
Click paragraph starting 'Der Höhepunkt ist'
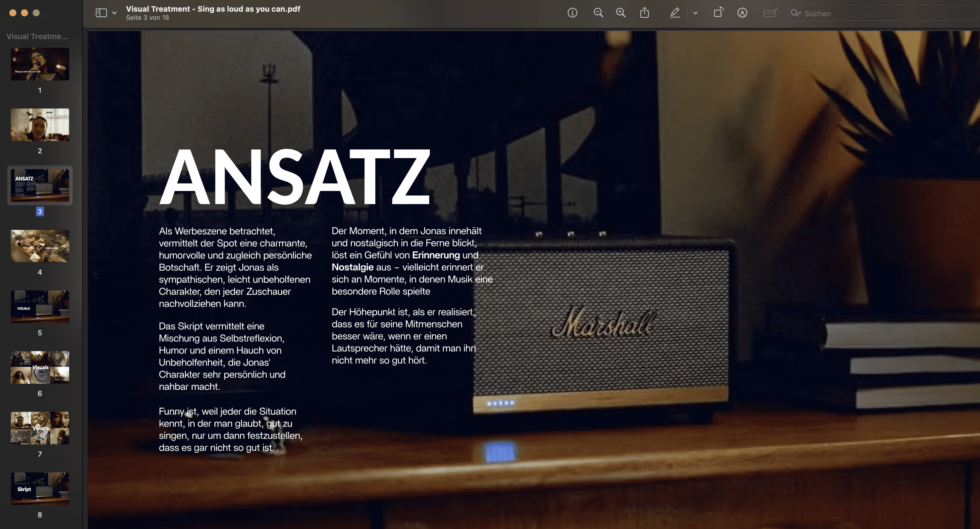click(404, 336)
